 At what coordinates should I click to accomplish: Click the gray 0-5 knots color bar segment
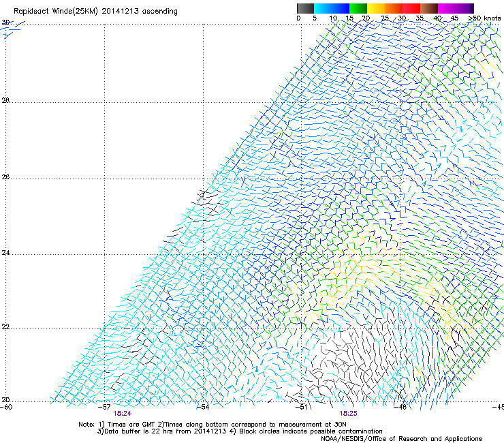coord(305,8)
